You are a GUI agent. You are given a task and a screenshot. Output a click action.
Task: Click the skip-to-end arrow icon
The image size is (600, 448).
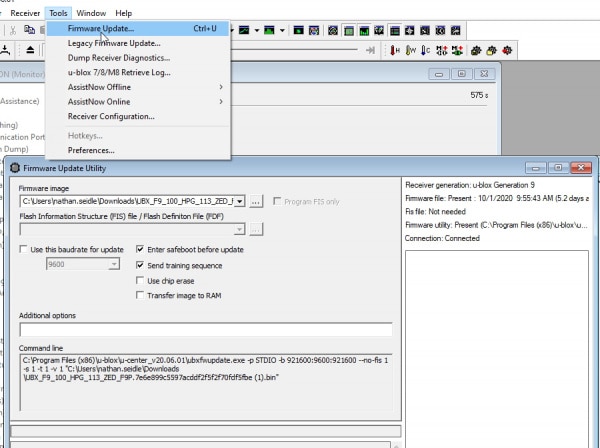371,50
